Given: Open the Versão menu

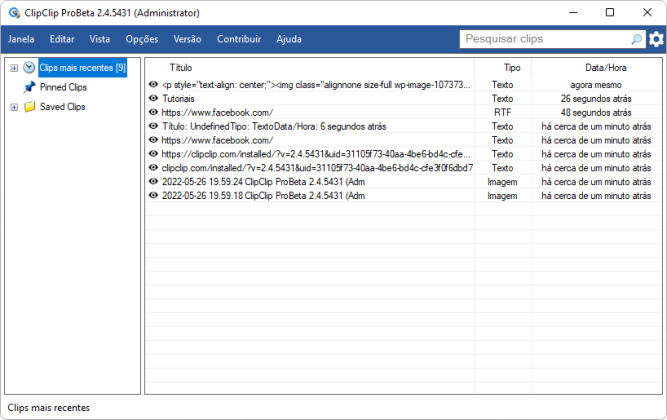Looking at the screenshot, I should point(187,39).
